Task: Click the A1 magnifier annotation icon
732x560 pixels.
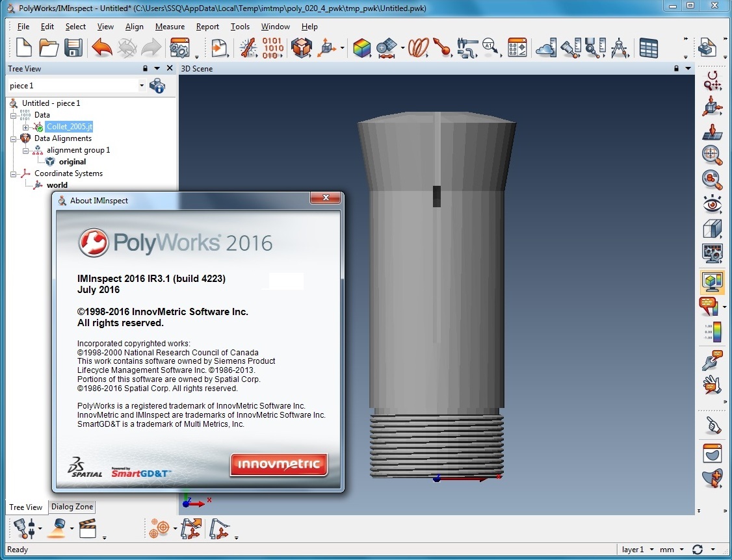Action: tap(490, 47)
